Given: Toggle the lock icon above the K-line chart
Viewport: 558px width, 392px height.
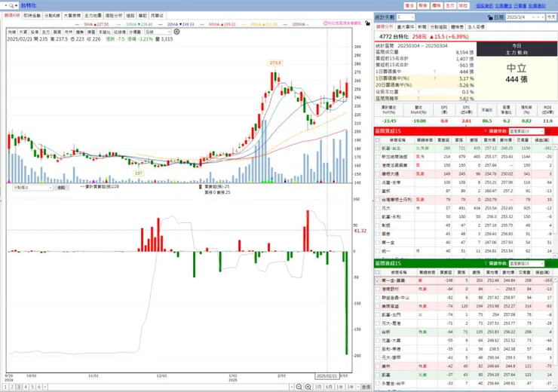Looking at the screenshot, I should pyautogui.click(x=367, y=23).
